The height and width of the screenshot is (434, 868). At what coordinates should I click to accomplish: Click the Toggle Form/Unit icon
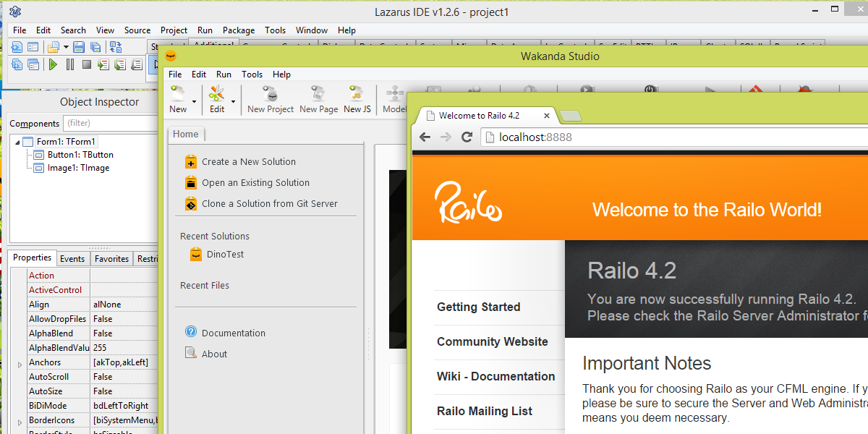(115, 48)
